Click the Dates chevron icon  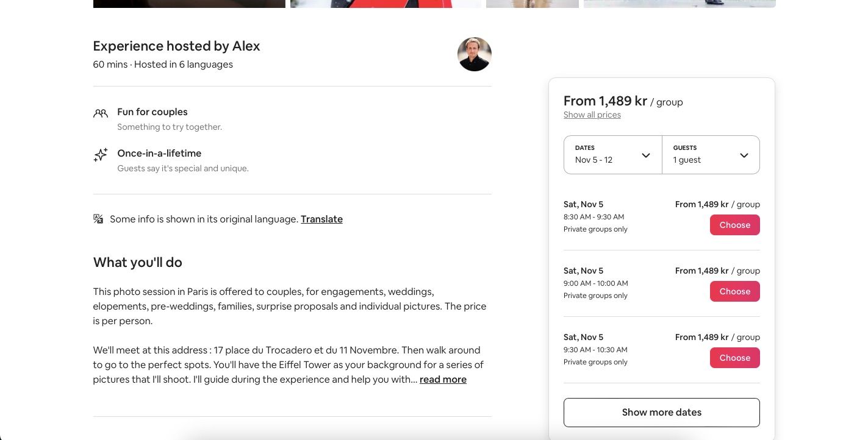click(x=645, y=155)
